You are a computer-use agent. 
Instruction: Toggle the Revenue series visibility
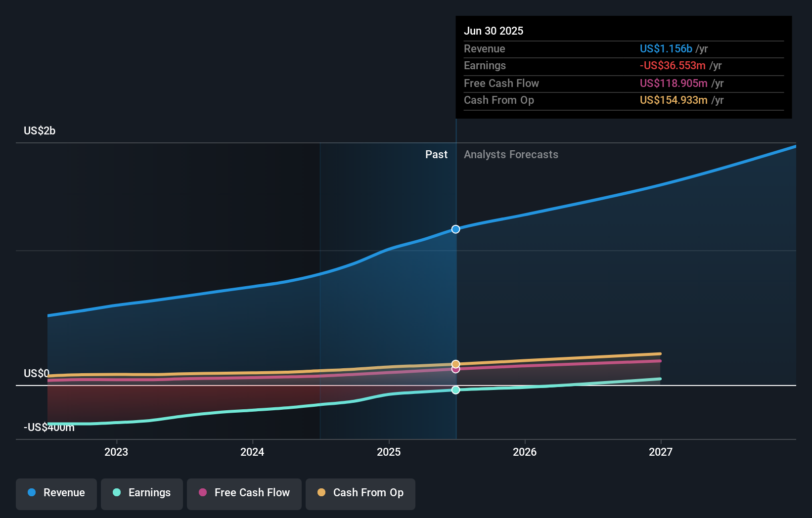click(x=56, y=493)
